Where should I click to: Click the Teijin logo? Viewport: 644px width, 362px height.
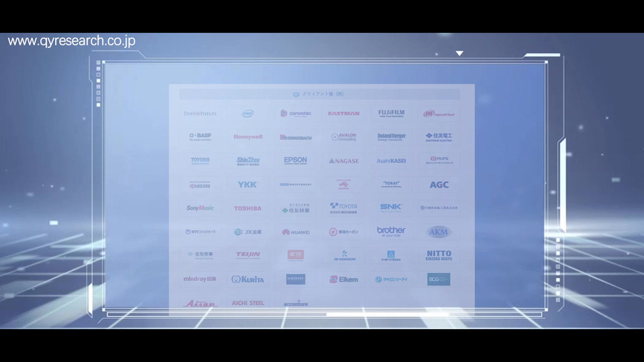point(248,255)
